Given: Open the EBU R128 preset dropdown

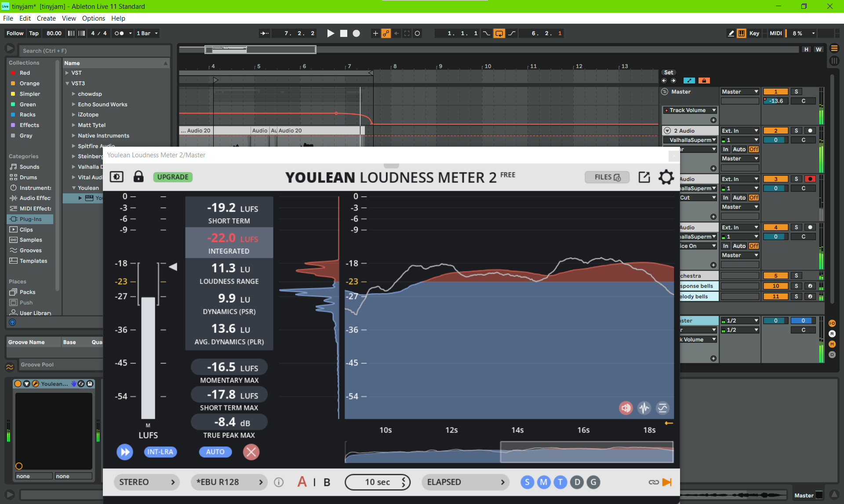Looking at the screenshot, I should (229, 482).
